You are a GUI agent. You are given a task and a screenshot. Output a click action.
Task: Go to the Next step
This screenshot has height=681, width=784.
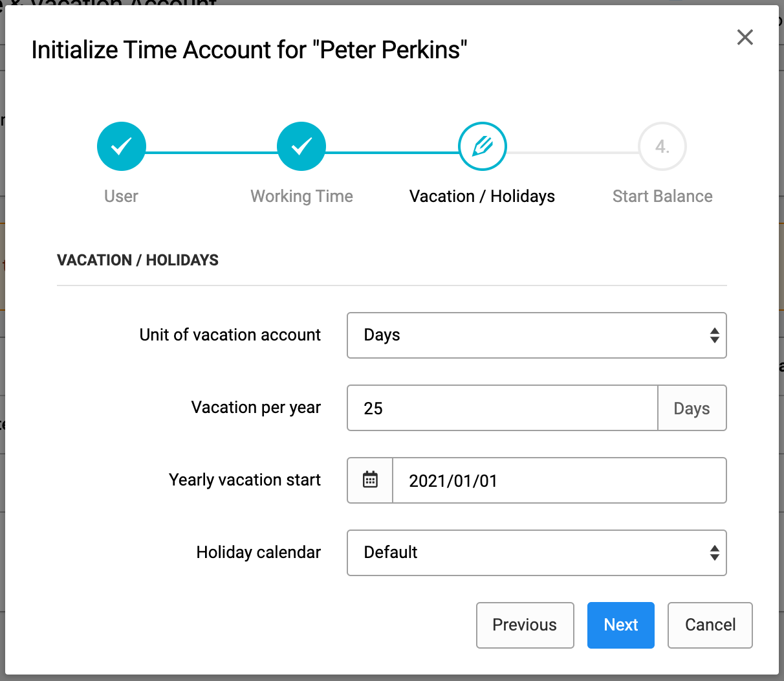click(x=621, y=625)
